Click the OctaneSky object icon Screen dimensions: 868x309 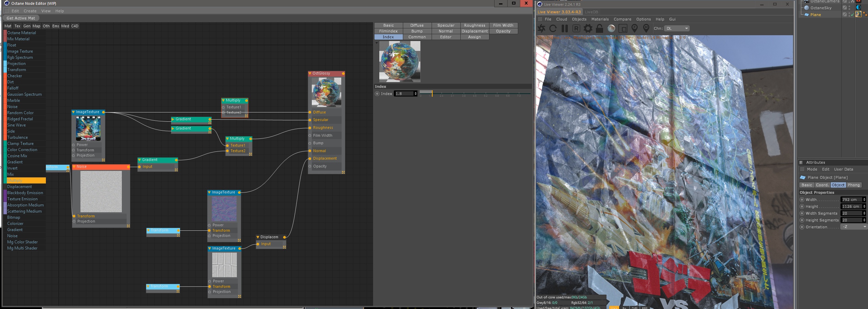807,8
